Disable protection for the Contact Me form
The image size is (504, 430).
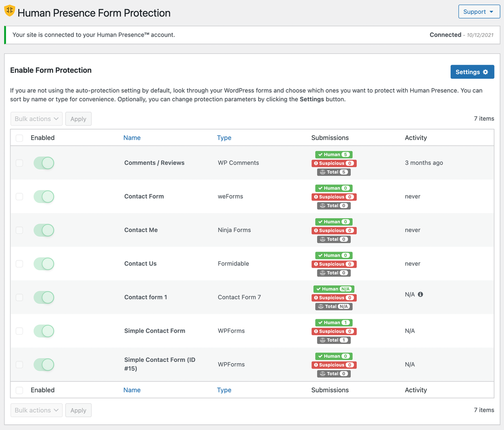(44, 230)
